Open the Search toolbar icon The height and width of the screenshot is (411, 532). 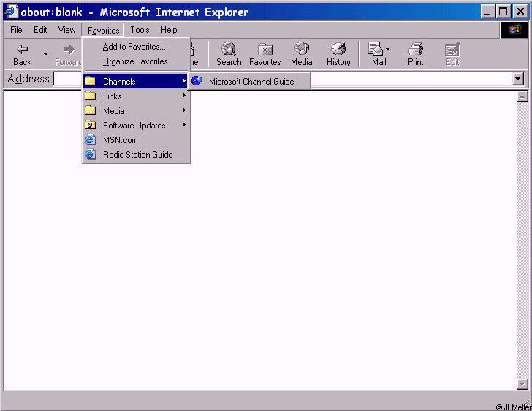pyautogui.click(x=229, y=49)
